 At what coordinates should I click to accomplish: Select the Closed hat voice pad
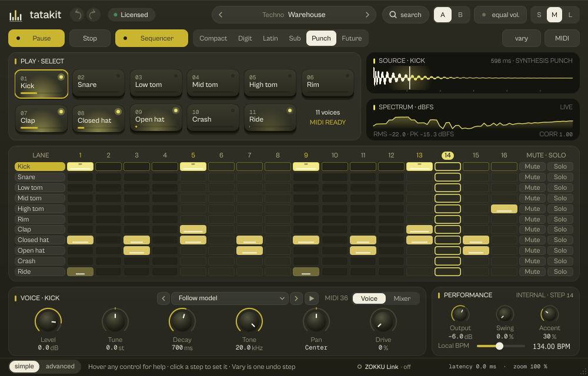click(99, 119)
